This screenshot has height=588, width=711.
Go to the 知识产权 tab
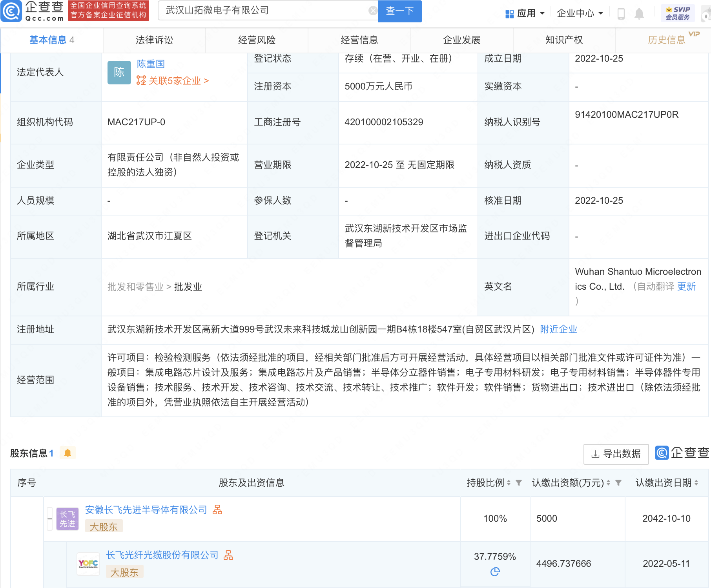point(564,40)
